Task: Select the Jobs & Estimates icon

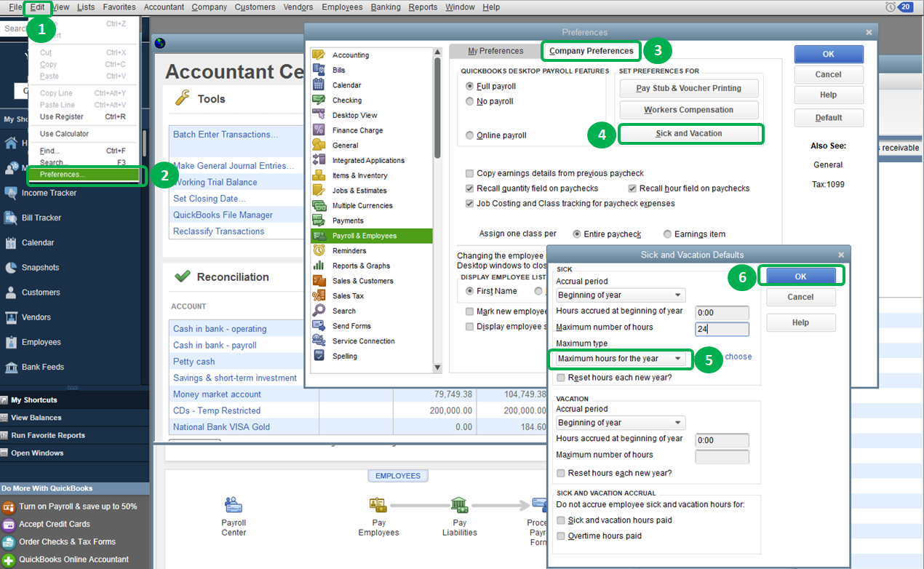Action: 318,190
